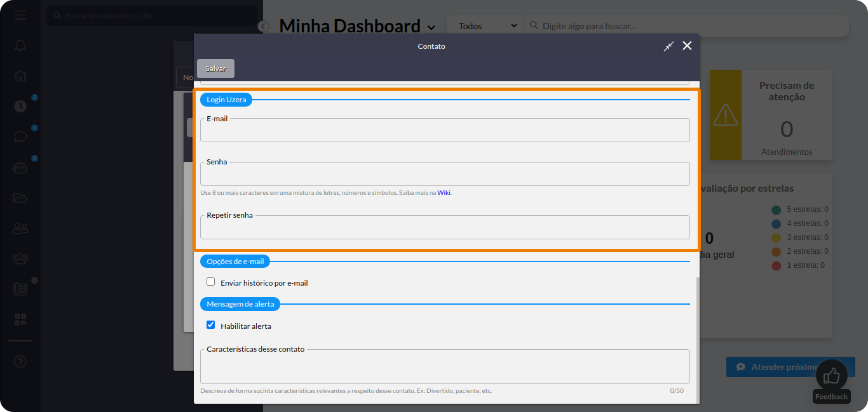The image size is (868, 412).
Task: Collapse the queue panel with arrow icon
Action: click(264, 26)
